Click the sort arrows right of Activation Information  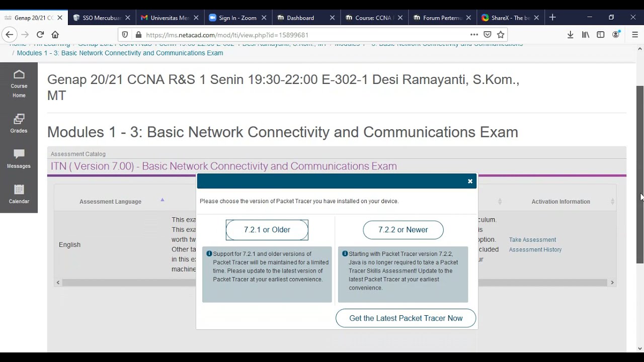coord(612,202)
